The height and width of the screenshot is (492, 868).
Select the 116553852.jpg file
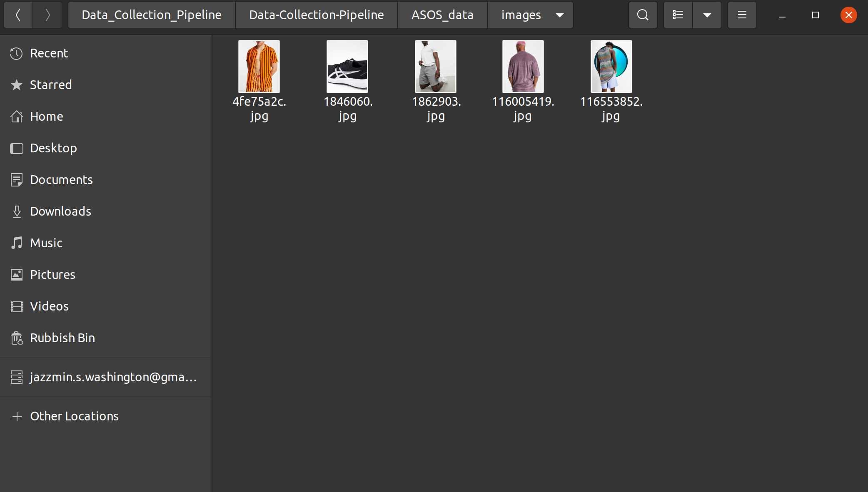[x=611, y=67]
